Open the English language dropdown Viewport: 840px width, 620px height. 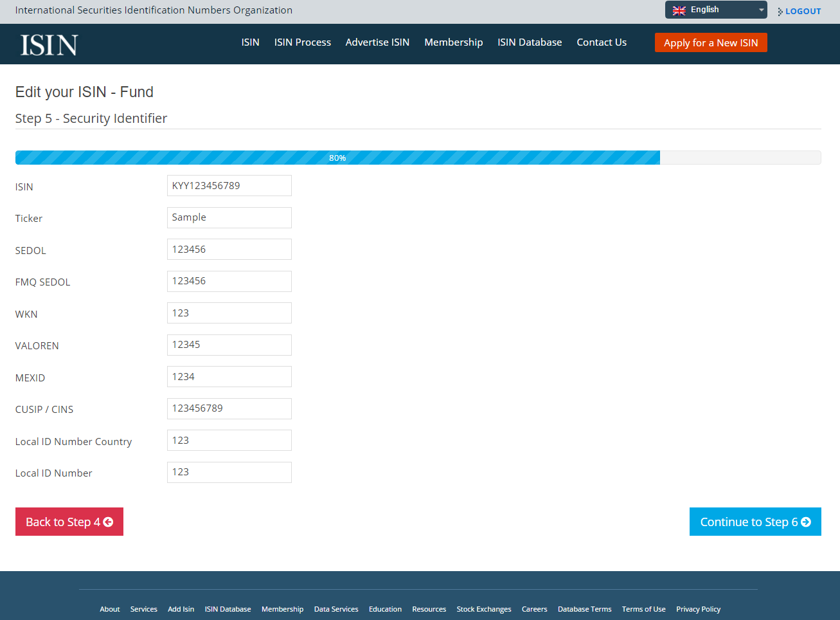(x=707, y=10)
